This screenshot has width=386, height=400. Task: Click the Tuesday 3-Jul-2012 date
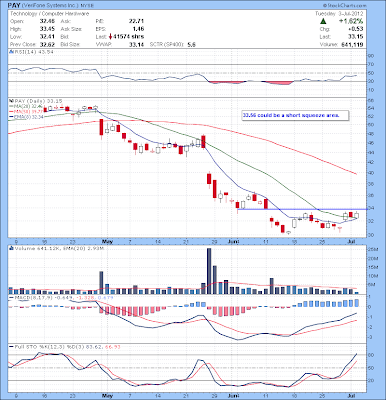coord(339,14)
